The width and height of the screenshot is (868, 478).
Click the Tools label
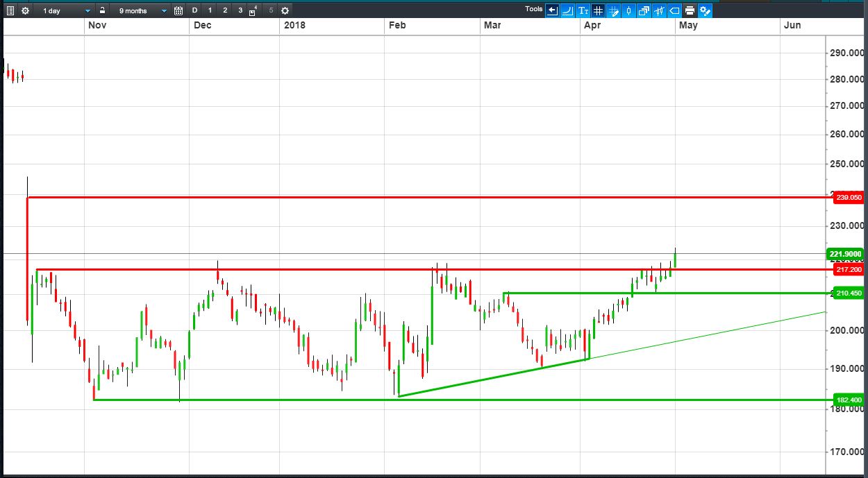(534, 9)
